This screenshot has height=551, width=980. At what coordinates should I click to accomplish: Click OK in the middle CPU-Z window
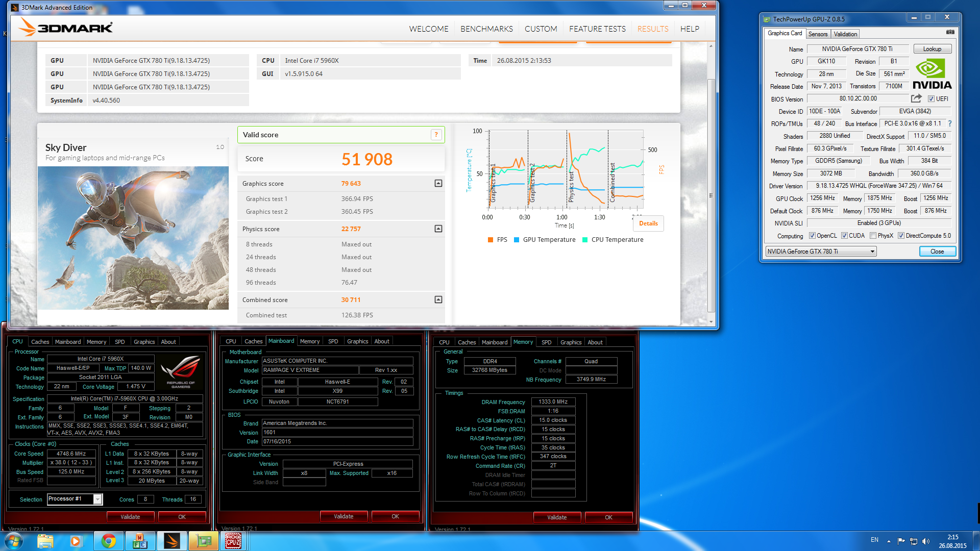click(x=395, y=516)
